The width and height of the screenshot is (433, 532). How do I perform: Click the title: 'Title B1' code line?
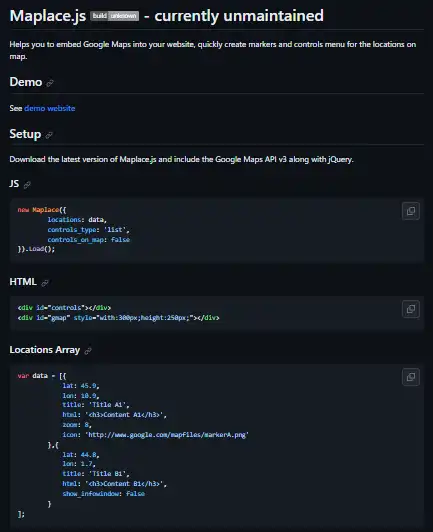tap(96, 474)
